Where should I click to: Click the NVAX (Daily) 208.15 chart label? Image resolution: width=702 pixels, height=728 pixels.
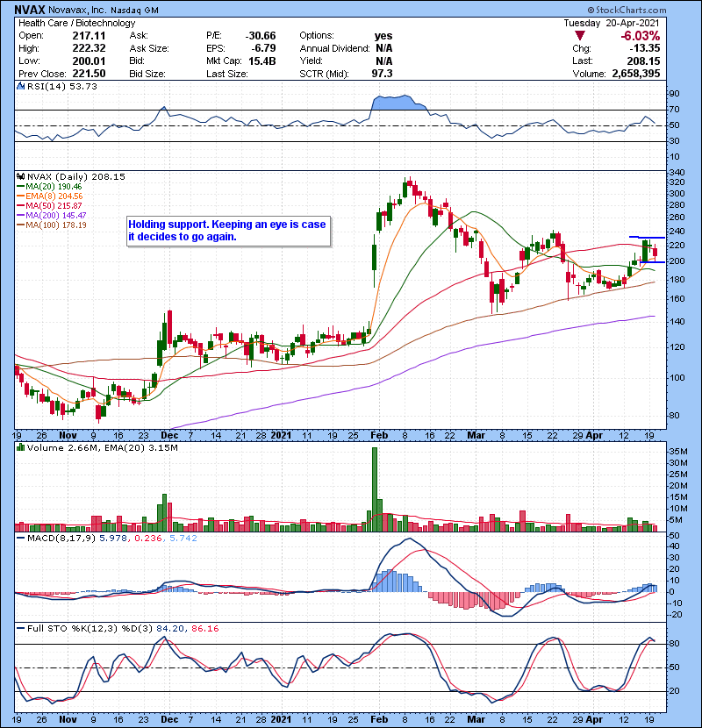(x=75, y=176)
